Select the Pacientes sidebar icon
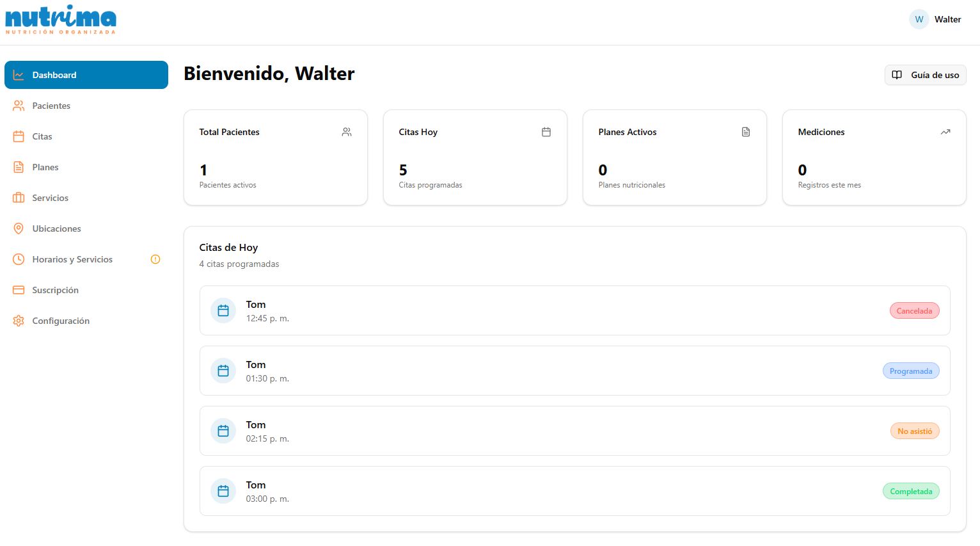The width and height of the screenshot is (980, 546). pyautogui.click(x=18, y=106)
